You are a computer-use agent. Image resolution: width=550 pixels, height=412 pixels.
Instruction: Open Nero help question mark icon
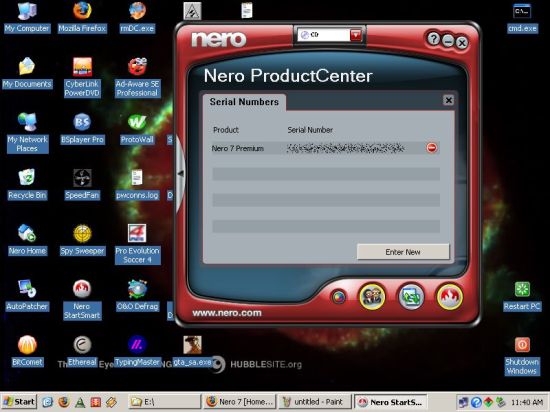click(434, 39)
